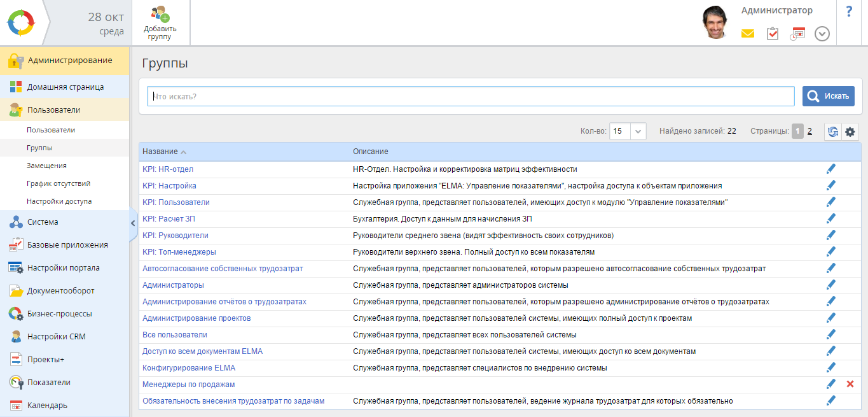868x417 pixels.
Task: Click the search groups input field
Action: pos(471,96)
